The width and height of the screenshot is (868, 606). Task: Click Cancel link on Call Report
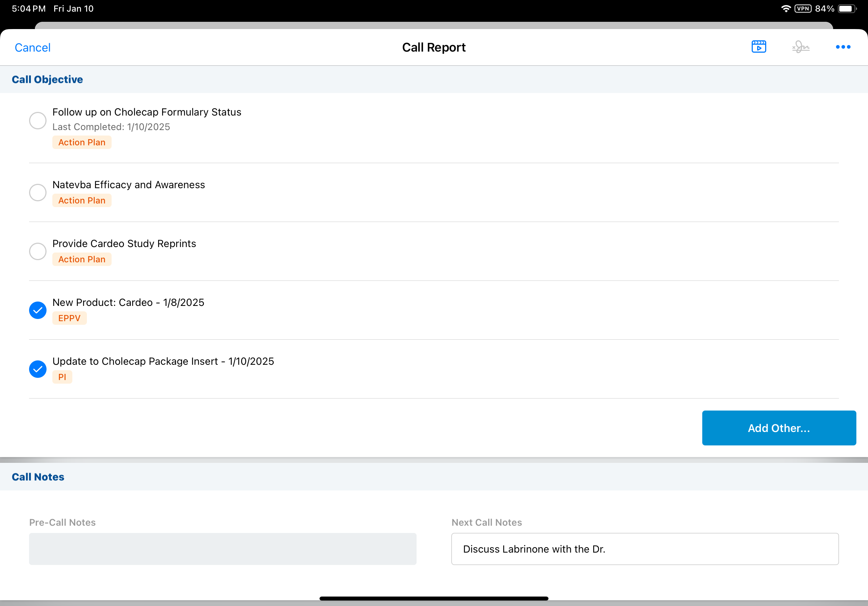coord(32,48)
